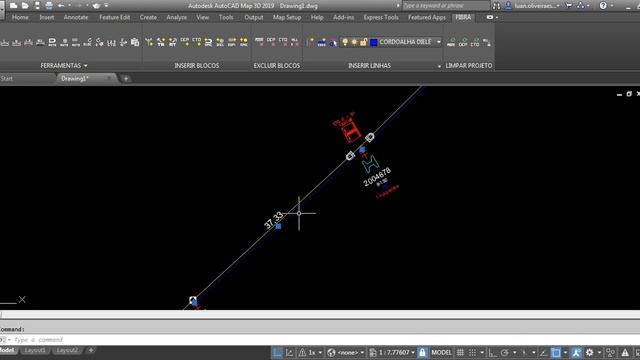Insert a CTO block from Inserir Blocos

click(197, 42)
